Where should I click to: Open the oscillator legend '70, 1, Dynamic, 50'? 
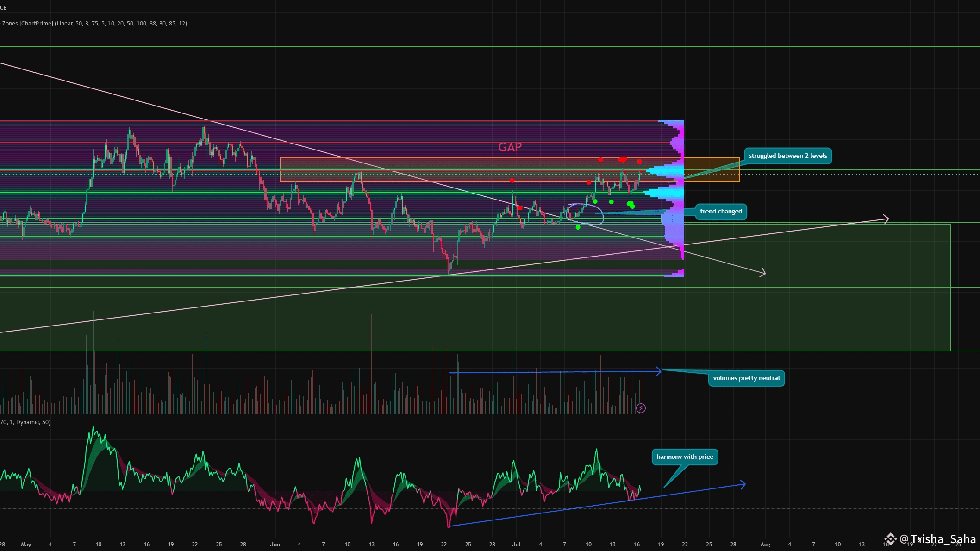tap(25, 422)
